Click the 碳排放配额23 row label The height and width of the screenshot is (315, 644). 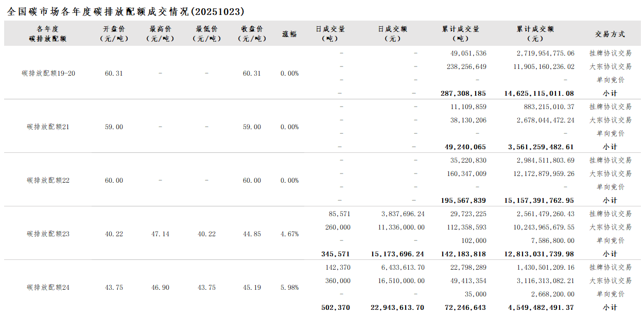pos(48,234)
